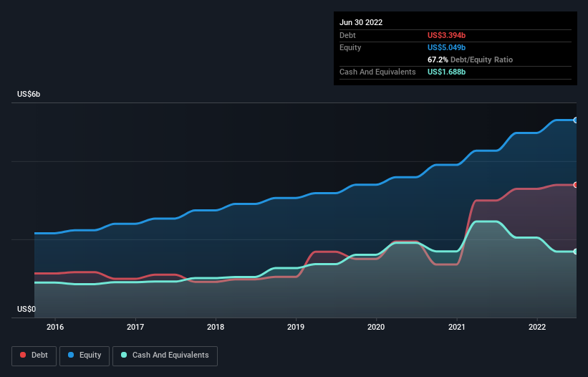Image resolution: width=588 pixels, height=377 pixels.
Task: Toggle the Equity series legend button
Action: click(x=85, y=355)
